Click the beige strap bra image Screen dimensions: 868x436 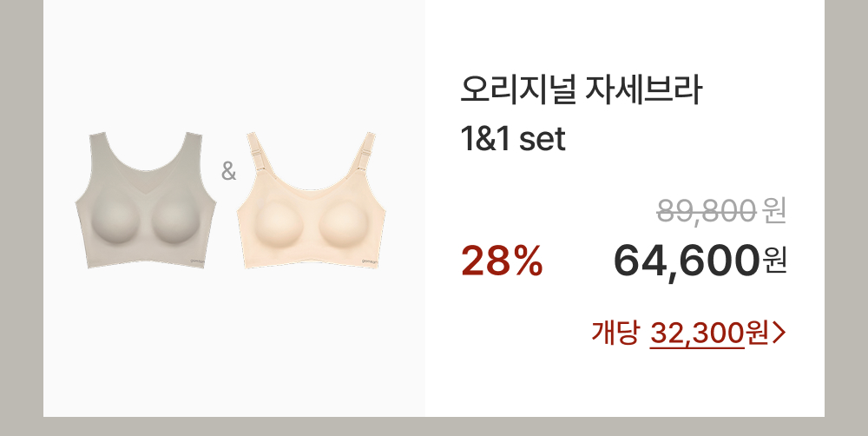(x=311, y=200)
